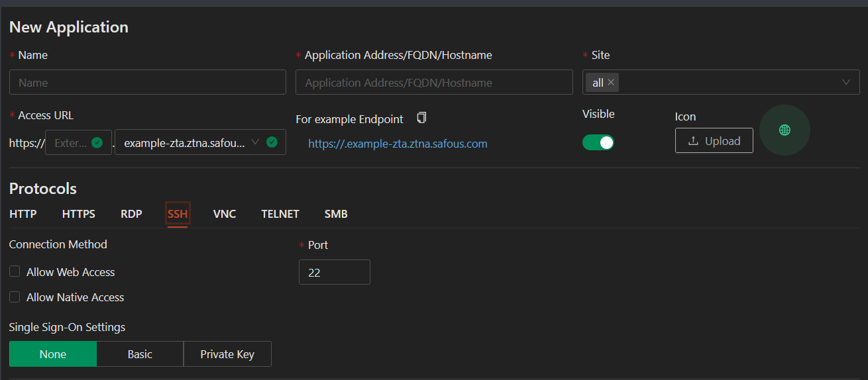Expand the Site dropdown arrow

click(846, 82)
